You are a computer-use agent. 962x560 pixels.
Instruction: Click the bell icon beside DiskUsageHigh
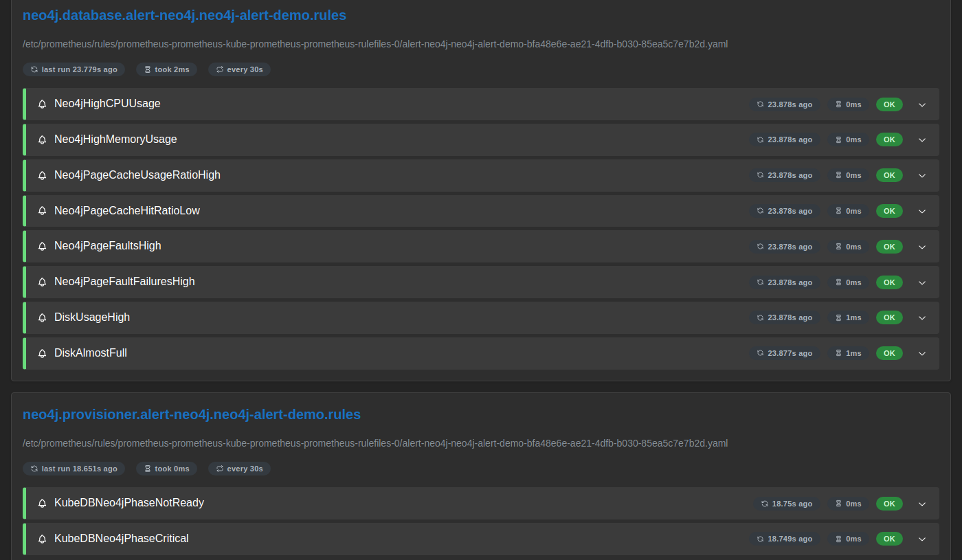43,318
